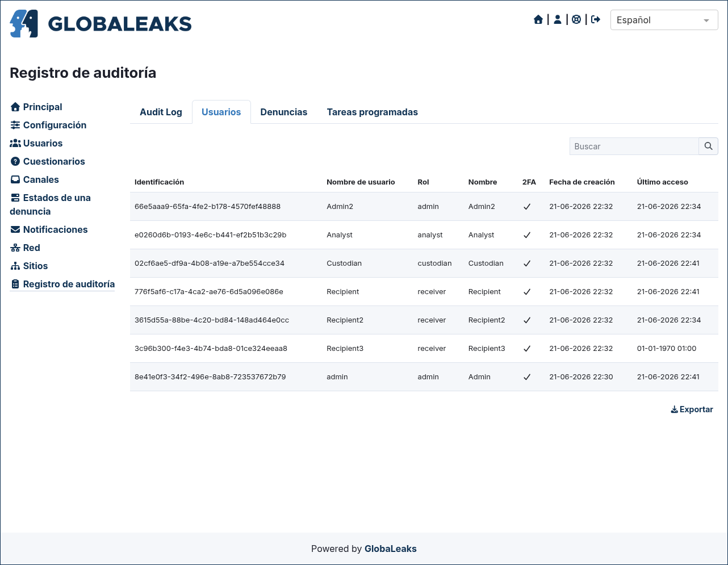Click the 2FA checkmark for Recipient3 row
The height and width of the screenshot is (565, 728).
pos(527,349)
